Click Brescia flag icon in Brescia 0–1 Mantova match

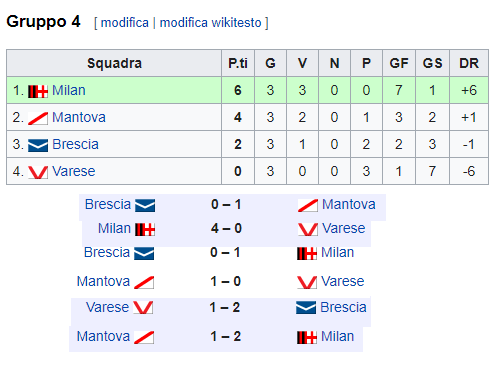click(145, 205)
